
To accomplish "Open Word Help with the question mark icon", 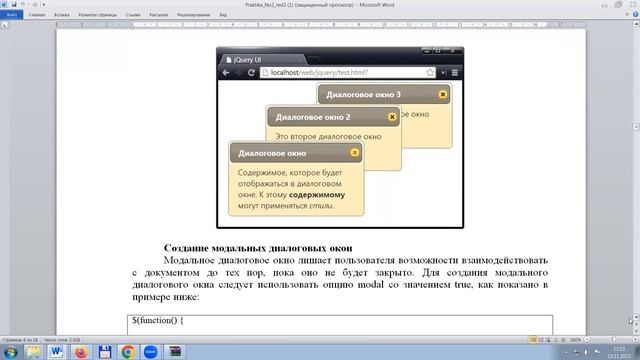I will (635, 15).
